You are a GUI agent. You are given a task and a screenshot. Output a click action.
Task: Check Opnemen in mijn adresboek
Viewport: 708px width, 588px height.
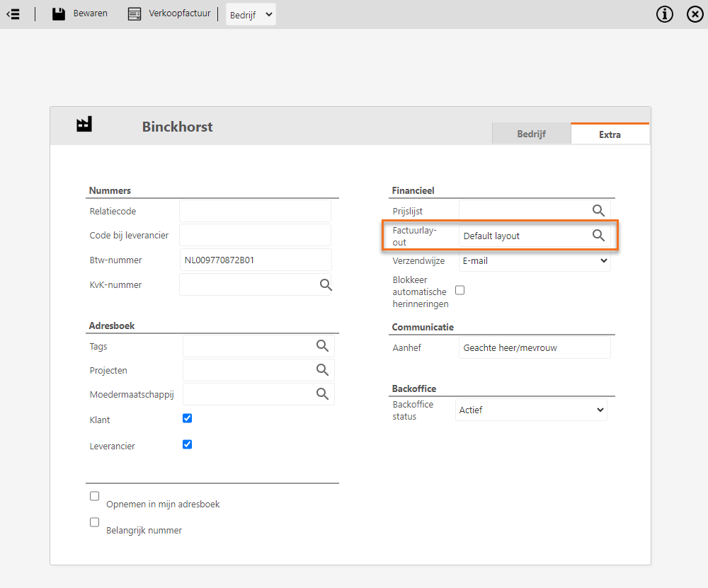click(95, 497)
